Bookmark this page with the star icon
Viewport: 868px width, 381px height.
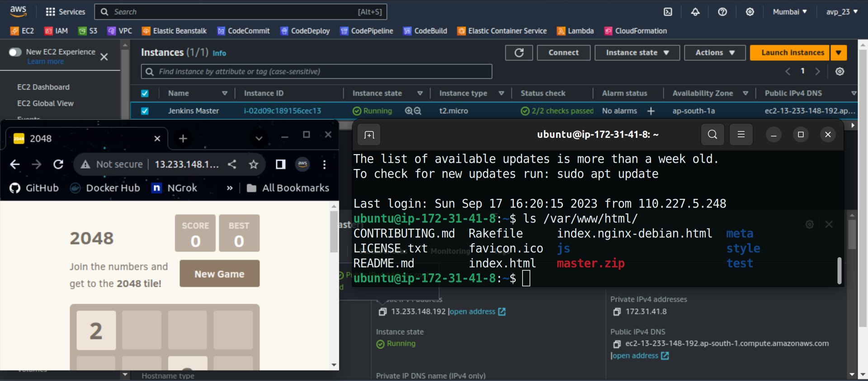(254, 165)
